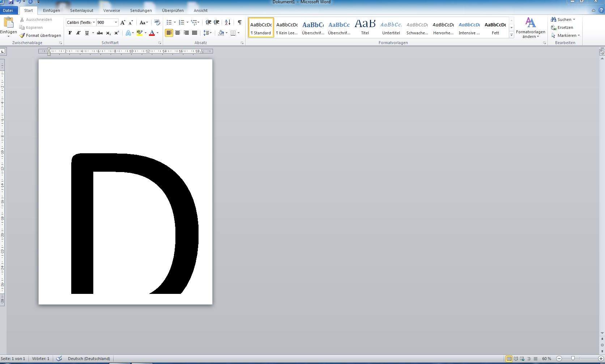Toggle bold formatting with F button

point(70,33)
